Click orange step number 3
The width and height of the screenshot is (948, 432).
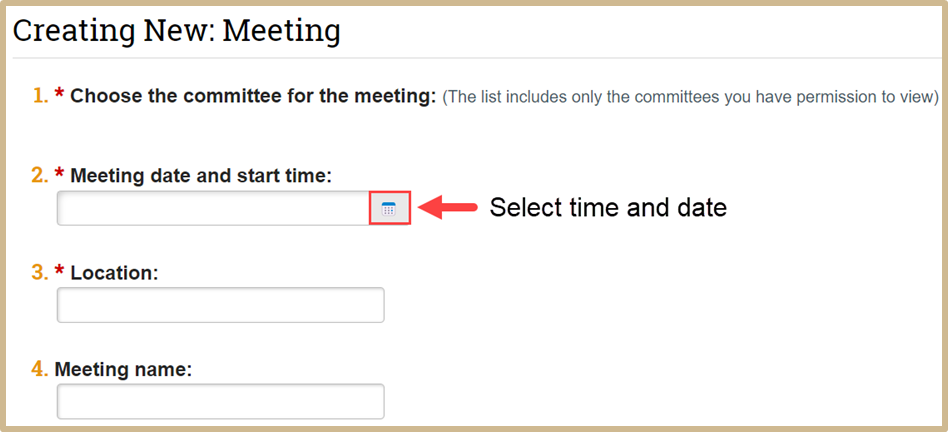(39, 272)
